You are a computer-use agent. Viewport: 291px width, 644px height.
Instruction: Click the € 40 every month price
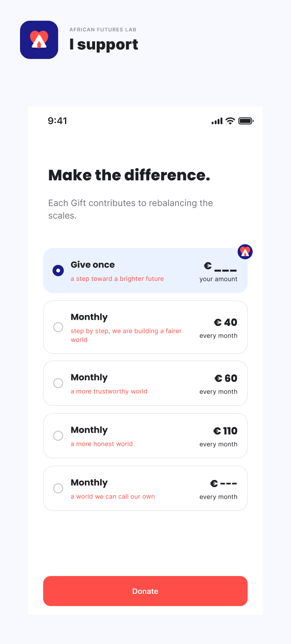[225, 322]
